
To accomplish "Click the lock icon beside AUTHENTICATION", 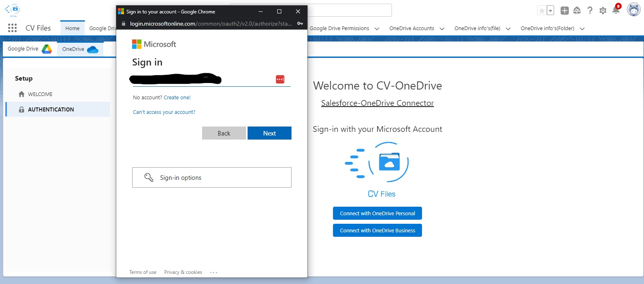I will click(22, 109).
